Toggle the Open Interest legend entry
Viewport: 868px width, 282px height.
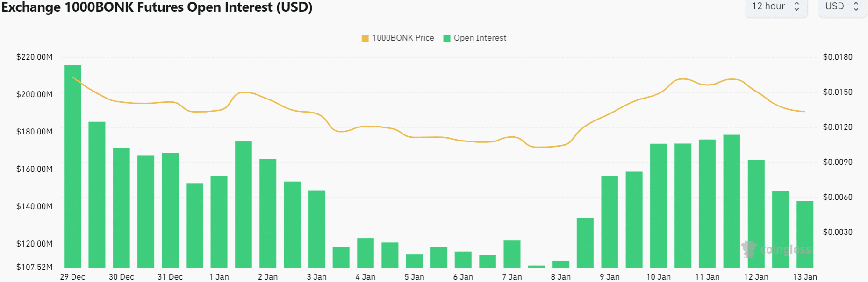[x=474, y=38]
